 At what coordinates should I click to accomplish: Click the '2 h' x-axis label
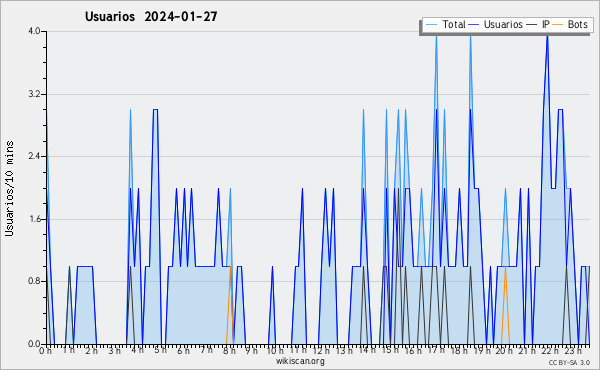coord(92,351)
